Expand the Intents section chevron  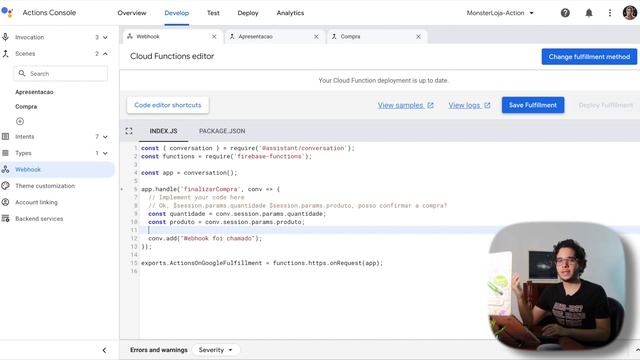point(105,137)
